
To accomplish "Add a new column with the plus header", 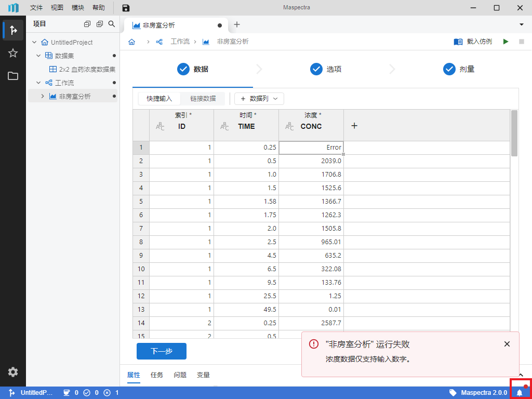I will pos(354,126).
